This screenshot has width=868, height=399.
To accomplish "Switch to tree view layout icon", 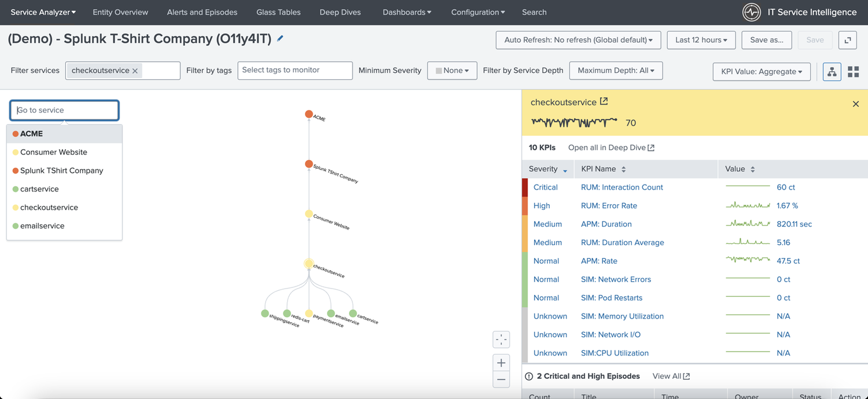I will click(832, 72).
